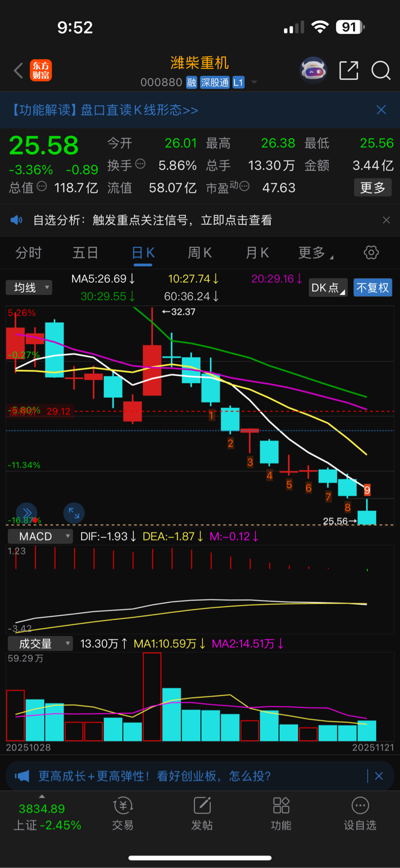Tap the 32.37 high price marker
Viewport: 400px width, 868px height.
click(179, 312)
